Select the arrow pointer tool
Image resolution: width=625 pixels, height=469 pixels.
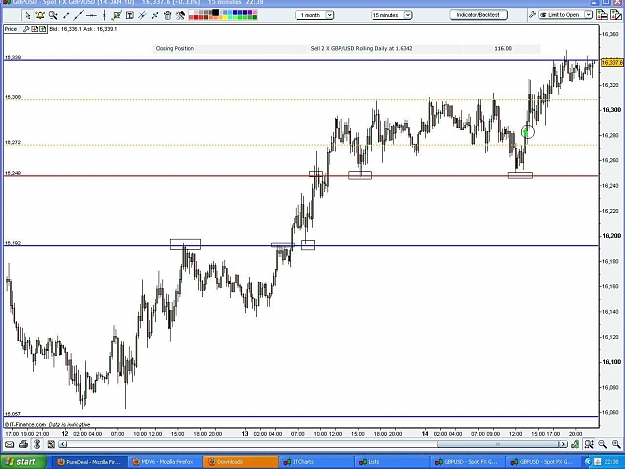click(x=27, y=16)
